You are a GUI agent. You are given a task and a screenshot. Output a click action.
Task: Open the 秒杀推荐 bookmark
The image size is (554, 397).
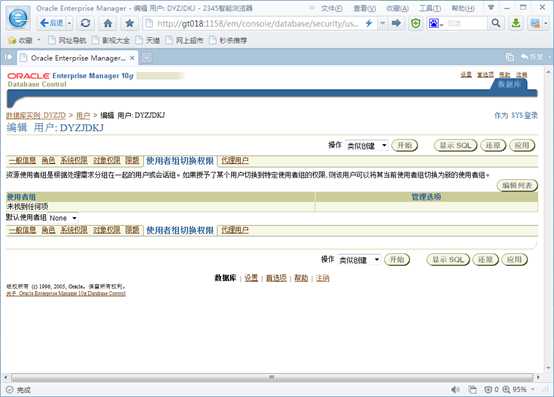pos(229,41)
